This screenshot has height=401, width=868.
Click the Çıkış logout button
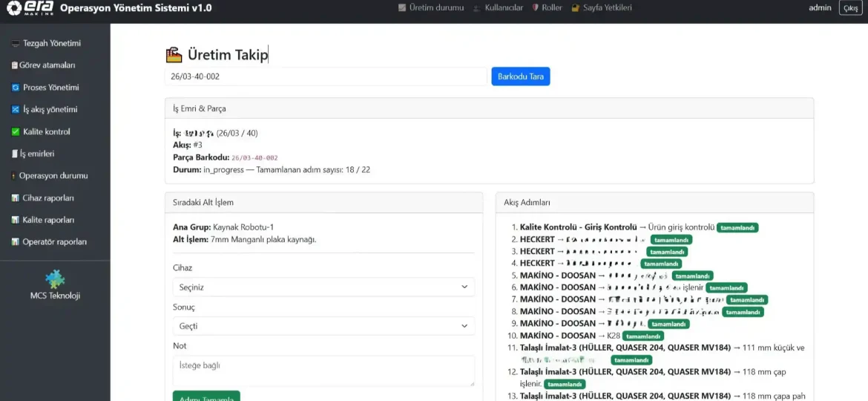849,8
